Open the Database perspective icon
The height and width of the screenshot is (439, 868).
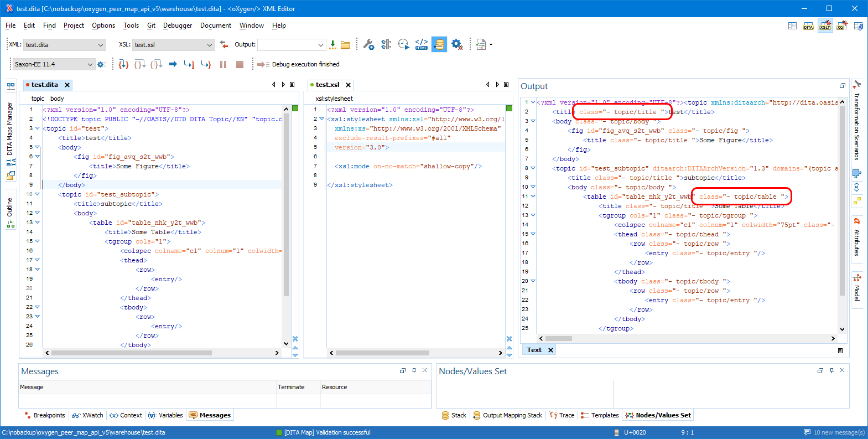[x=858, y=26]
